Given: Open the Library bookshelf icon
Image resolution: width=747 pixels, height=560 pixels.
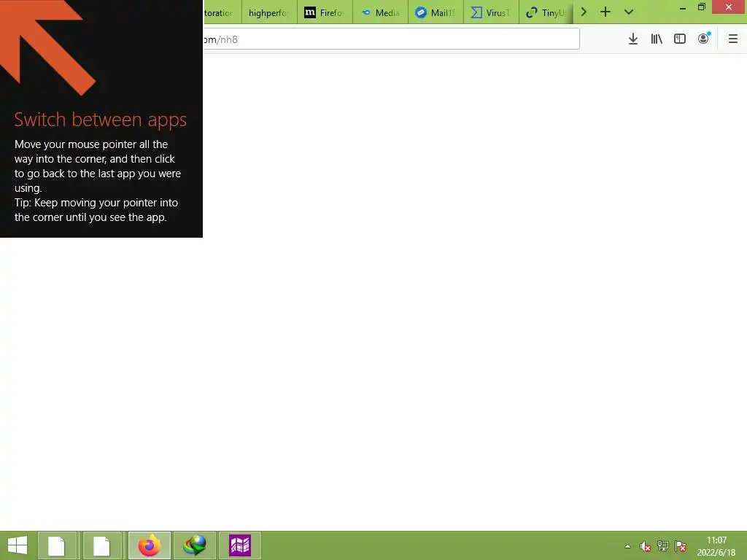Looking at the screenshot, I should pyautogui.click(x=657, y=39).
